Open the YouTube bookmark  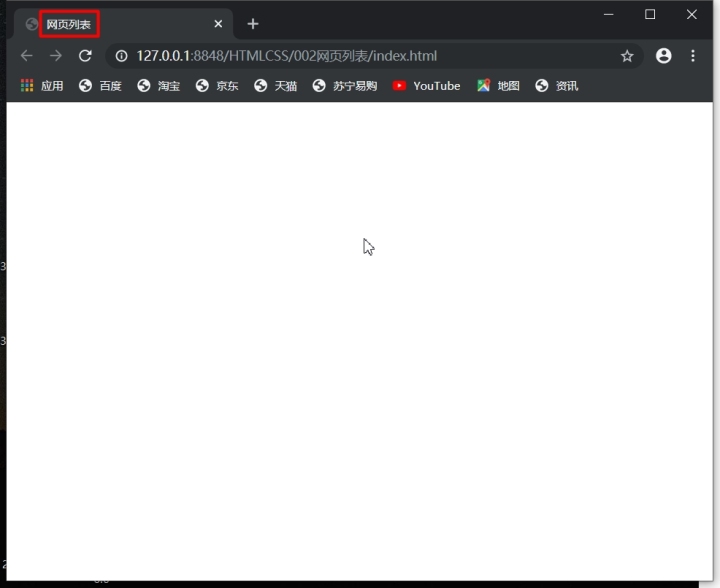coord(426,86)
